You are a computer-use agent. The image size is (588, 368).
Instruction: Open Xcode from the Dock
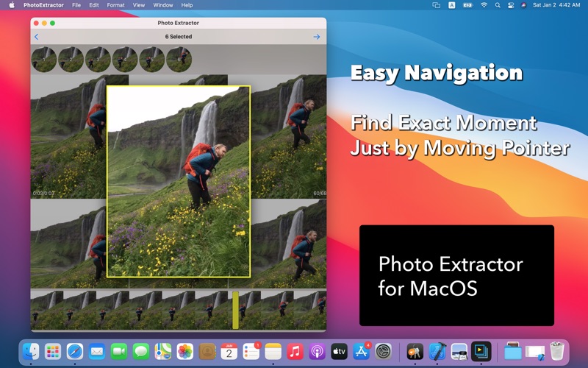(437, 352)
